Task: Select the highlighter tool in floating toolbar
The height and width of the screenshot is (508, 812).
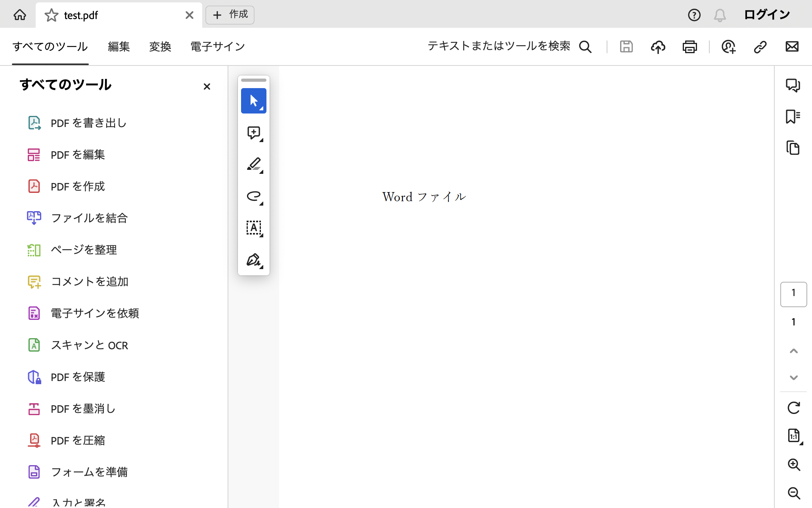Action: point(254,164)
